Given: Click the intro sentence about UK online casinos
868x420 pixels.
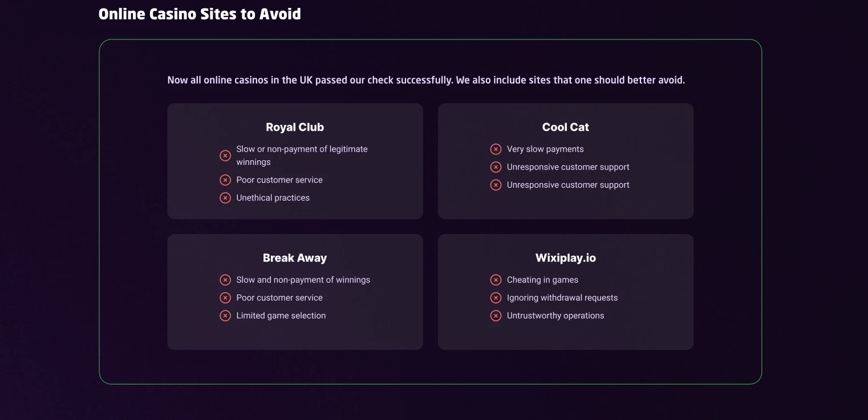Looking at the screenshot, I should coord(426,80).
